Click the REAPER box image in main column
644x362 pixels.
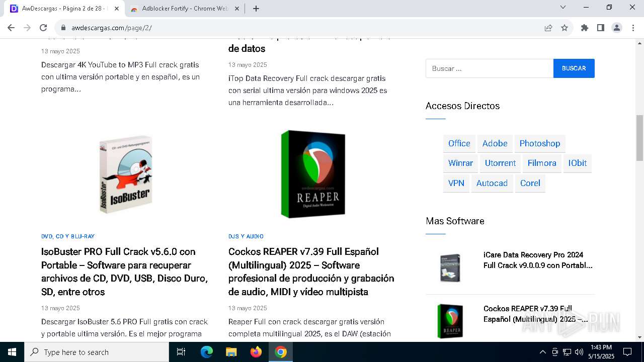pos(312,174)
